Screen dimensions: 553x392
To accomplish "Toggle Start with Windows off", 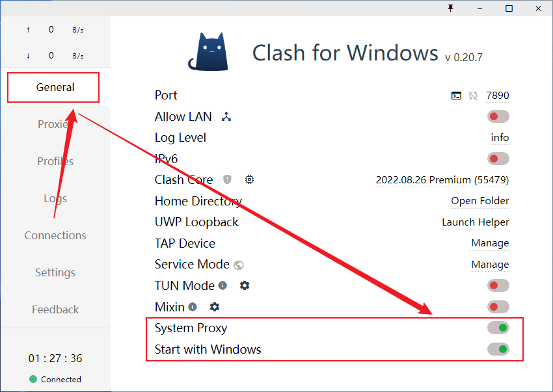I will click(x=498, y=349).
